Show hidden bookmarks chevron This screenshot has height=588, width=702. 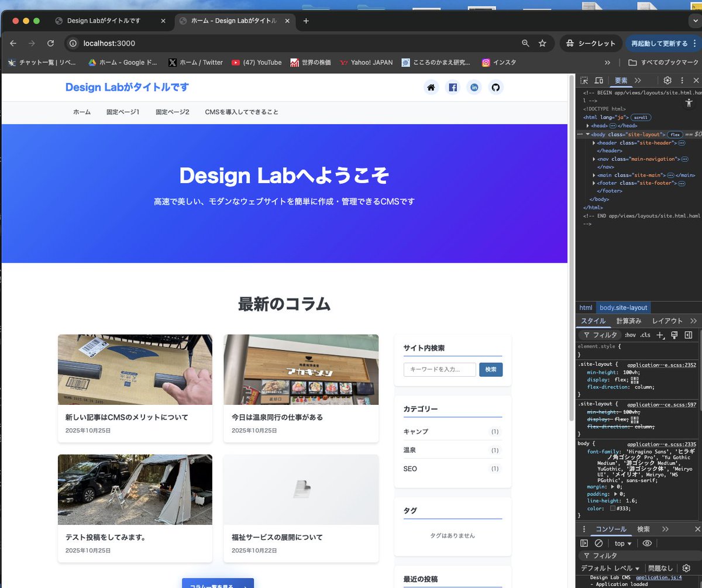point(607,63)
